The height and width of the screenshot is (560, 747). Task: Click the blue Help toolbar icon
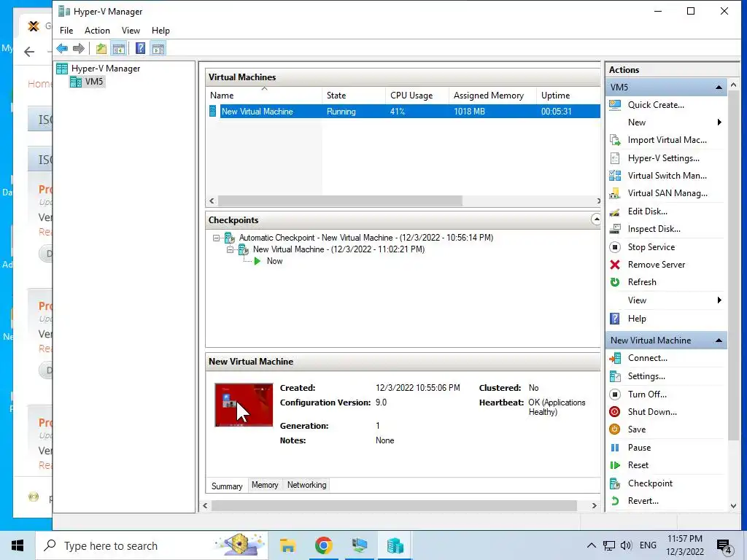pos(141,49)
